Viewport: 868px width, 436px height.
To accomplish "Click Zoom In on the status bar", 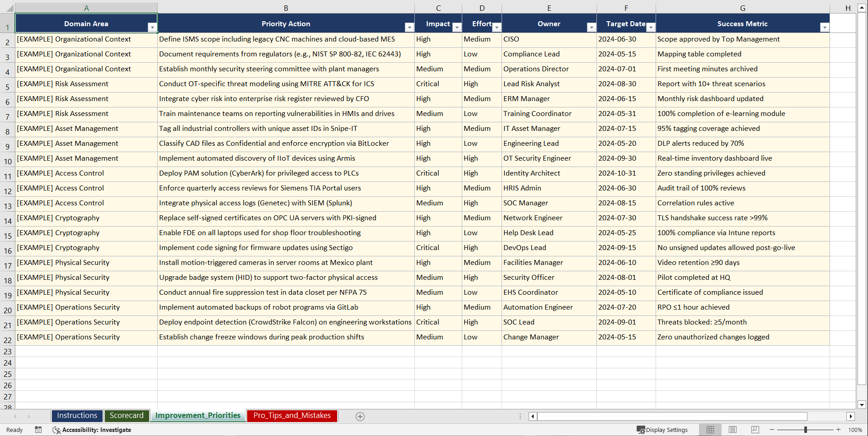I will (x=838, y=430).
